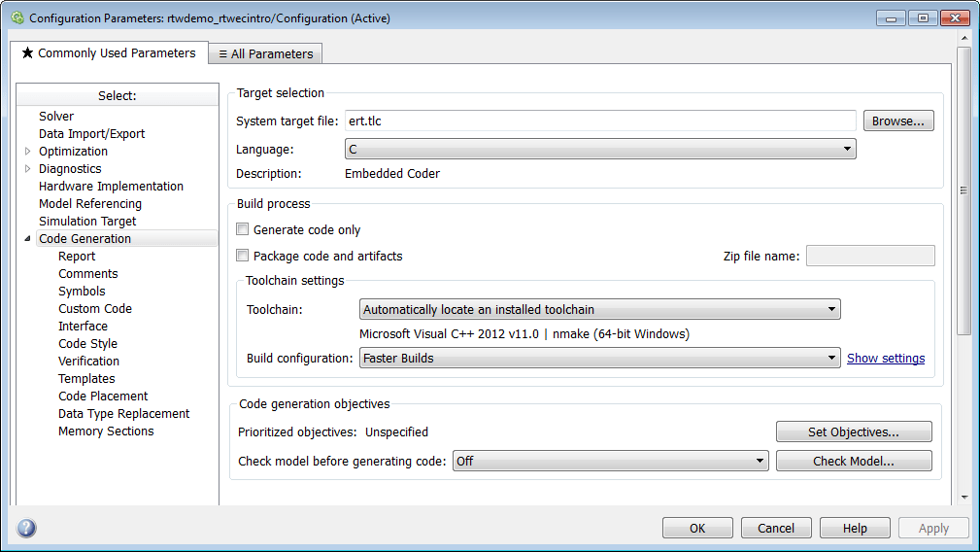Click the blue help question mark icon
This screenshot has height=552, width=980.
(27, 528)
